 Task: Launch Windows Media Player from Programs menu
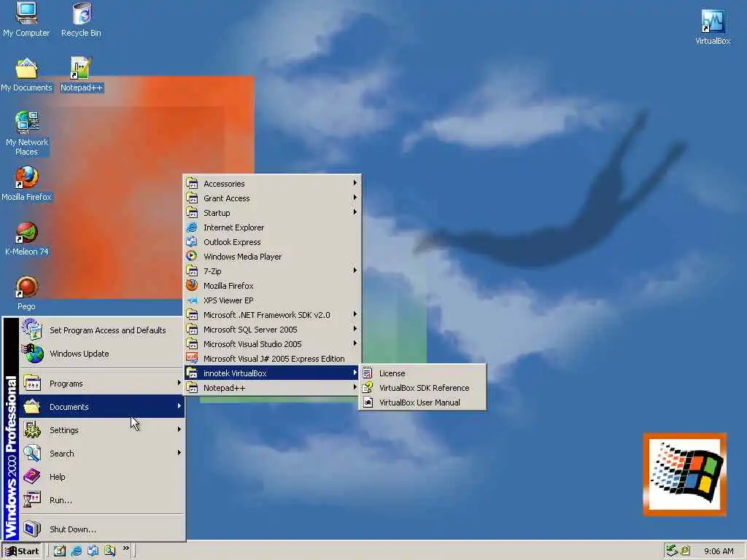coord(272,257)
